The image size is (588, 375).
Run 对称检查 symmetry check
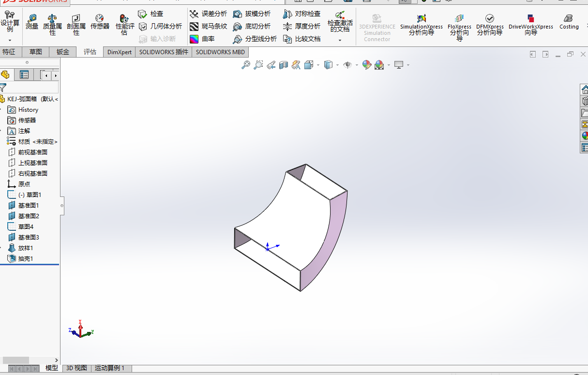pyautogui.click(x=302, y=14)
